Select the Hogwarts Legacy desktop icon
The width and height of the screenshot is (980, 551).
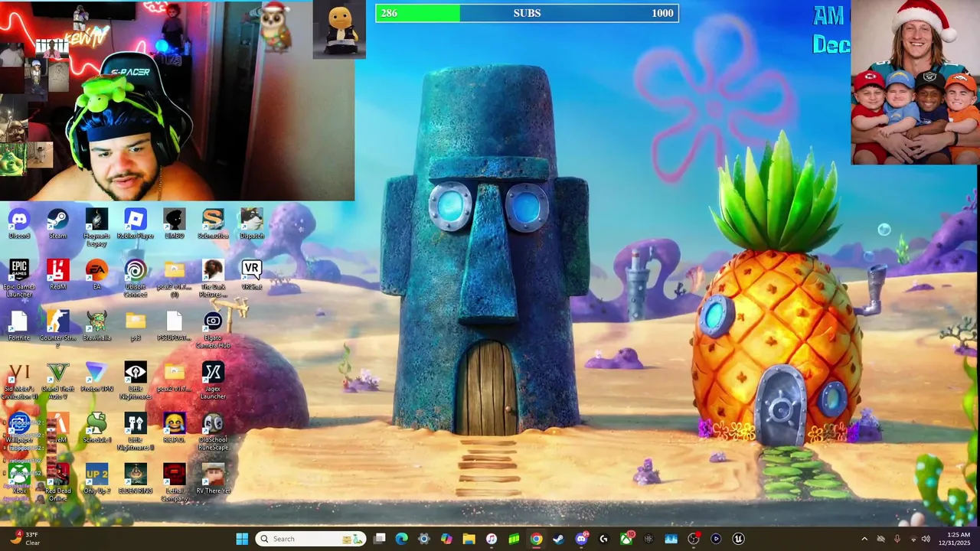coord(96,227)
